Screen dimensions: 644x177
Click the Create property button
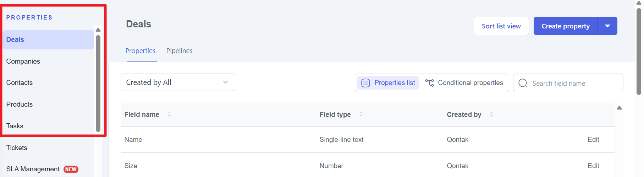[x=565, y=26]
